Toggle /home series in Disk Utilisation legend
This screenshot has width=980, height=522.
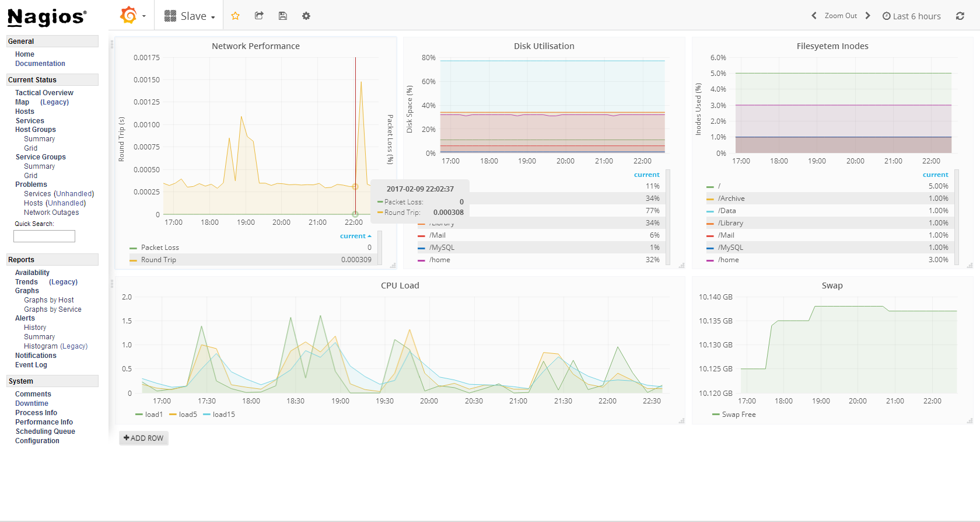(439, 260)
